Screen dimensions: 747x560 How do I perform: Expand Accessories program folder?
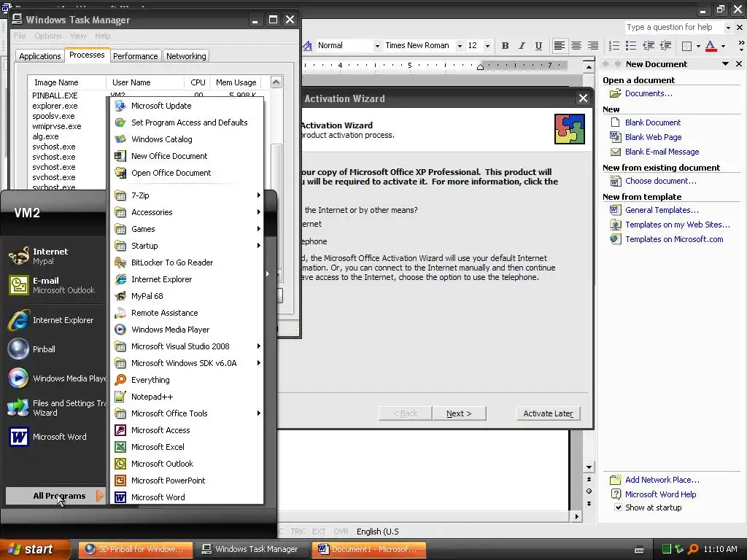(186, 212)
